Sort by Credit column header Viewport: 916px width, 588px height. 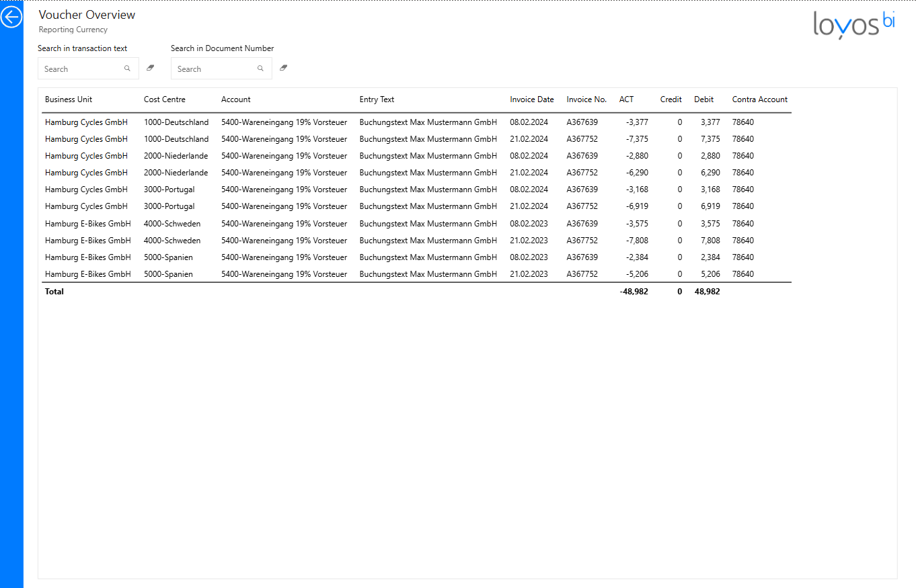click(671, 99)
